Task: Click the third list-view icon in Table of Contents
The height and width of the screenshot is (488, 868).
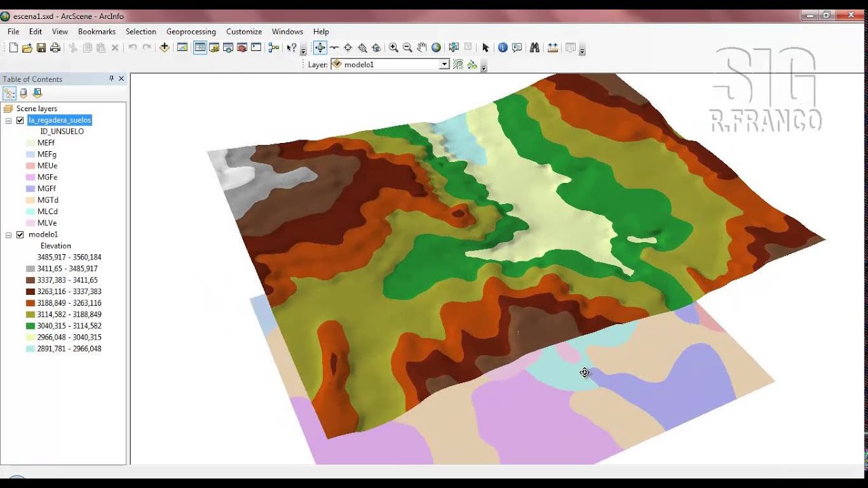Action: click(37, 94)
